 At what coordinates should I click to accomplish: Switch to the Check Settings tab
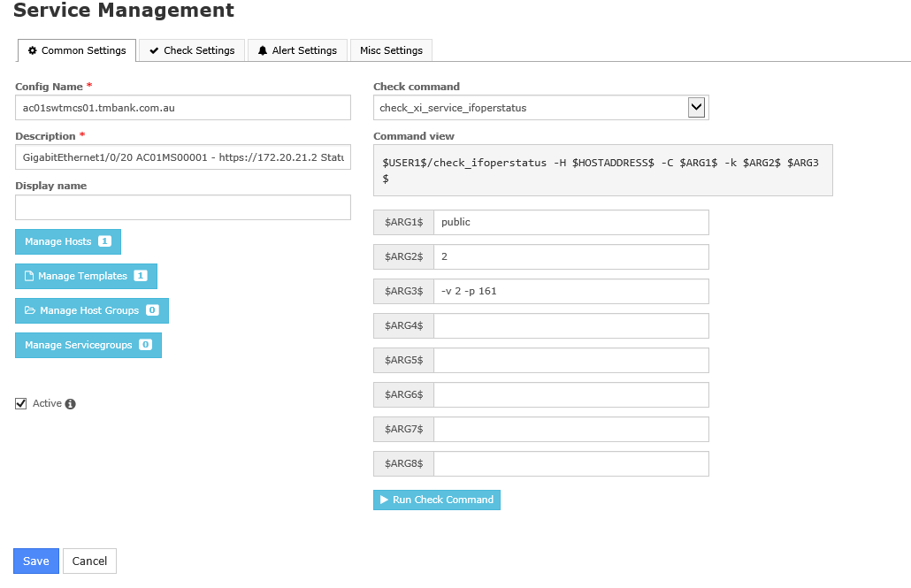coord(192,50)
